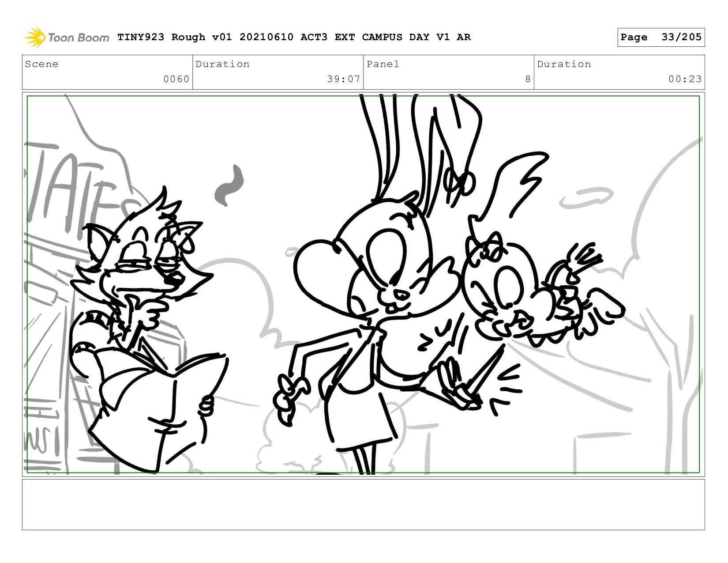Click the 'Scene' header label
This screenshot has height=563, width=728.
41,64
